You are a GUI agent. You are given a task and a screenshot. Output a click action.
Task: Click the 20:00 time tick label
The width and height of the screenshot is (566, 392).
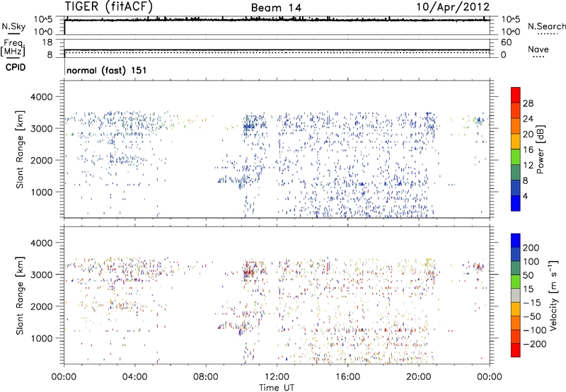coord(418,377)
